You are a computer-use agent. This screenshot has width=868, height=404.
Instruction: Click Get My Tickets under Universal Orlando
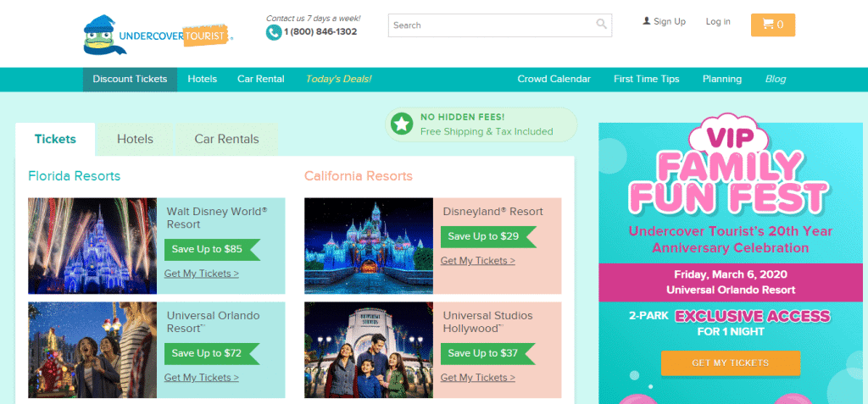click(x=202, y=378)
